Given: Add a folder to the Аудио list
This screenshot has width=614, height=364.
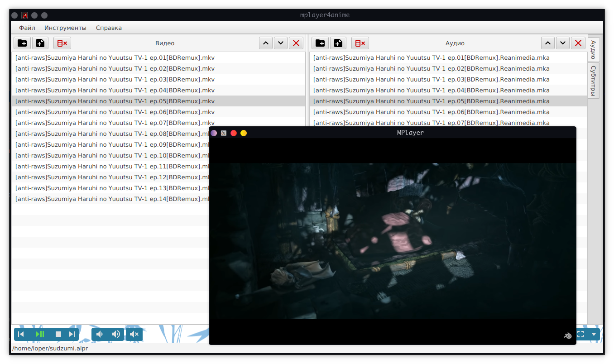Looking at the screenshot, I should 320,43.
